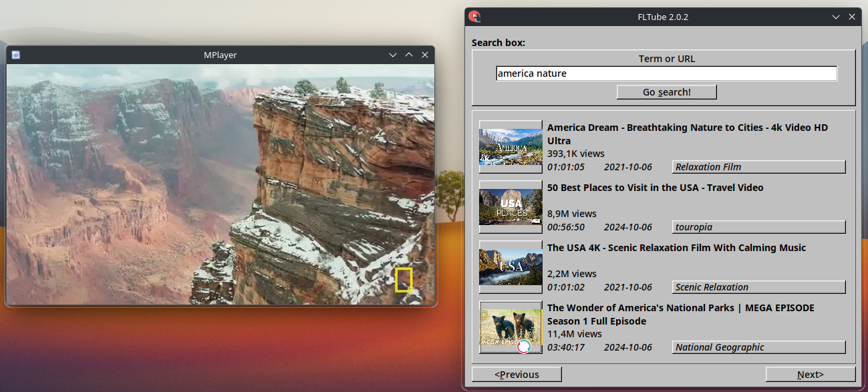868x392 pixels.
Task: Open the America Dream video thumbnail
Action: click(x=511, y=147)
